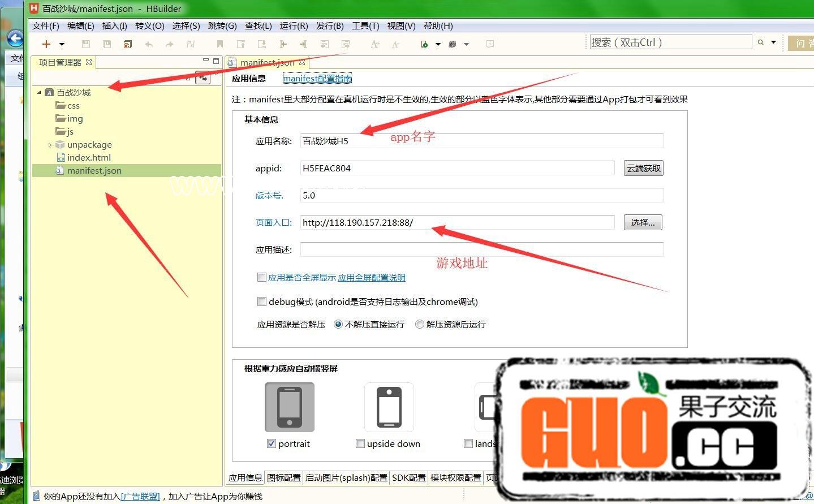This screenshot has height=504, width=814.
Task: Switch to 图标配置 bottom tab
Action: (x=284, y=477)
